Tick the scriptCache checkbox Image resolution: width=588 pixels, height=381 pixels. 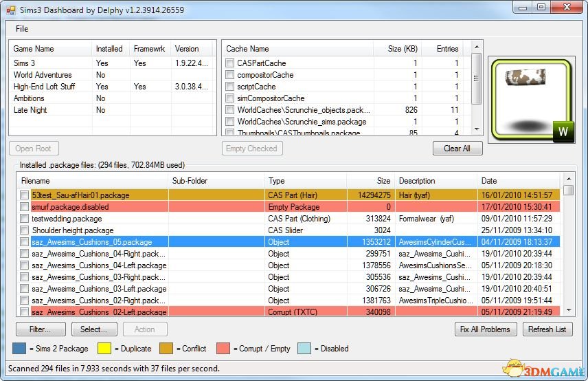coord(229,87)
